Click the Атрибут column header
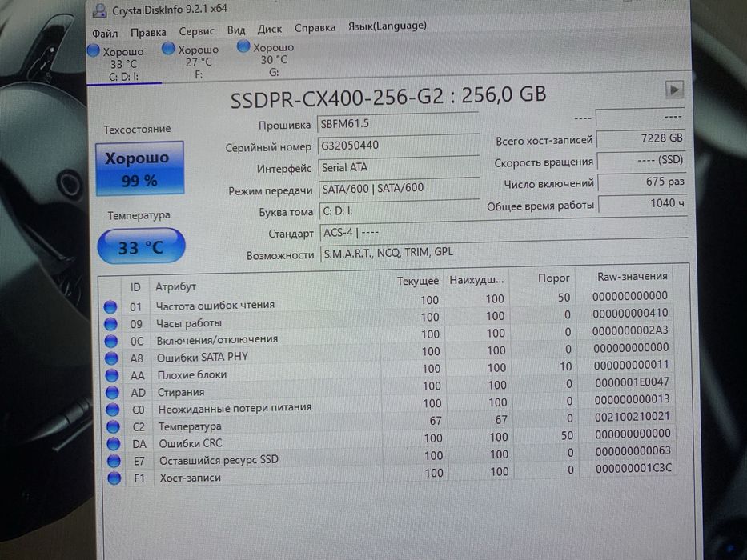747x560 pixels. [x=175, y=286]
